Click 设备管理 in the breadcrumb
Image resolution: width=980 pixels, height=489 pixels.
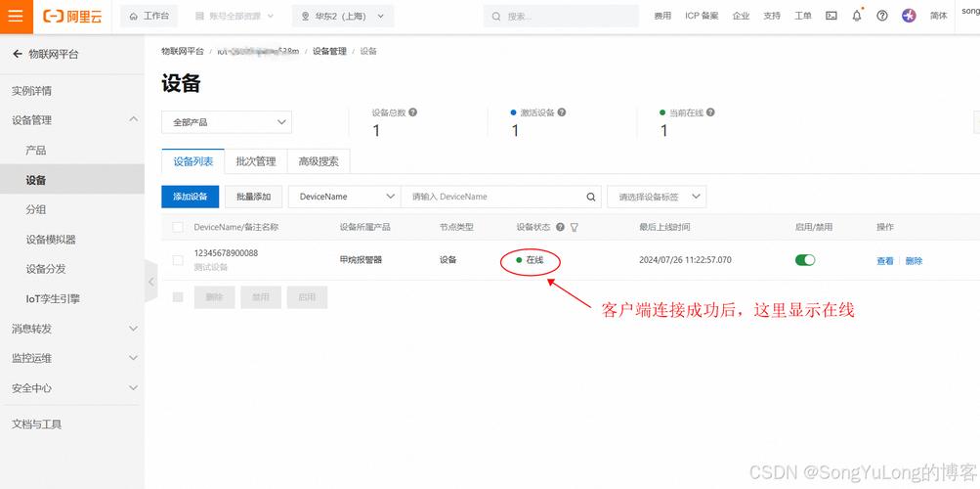329,51
